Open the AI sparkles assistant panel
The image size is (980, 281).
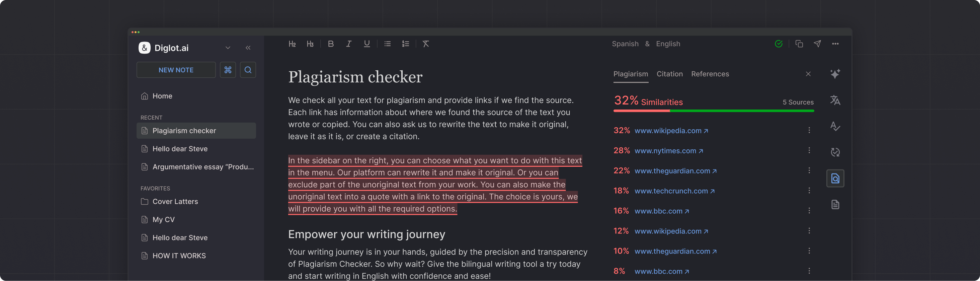click(835, 74)
